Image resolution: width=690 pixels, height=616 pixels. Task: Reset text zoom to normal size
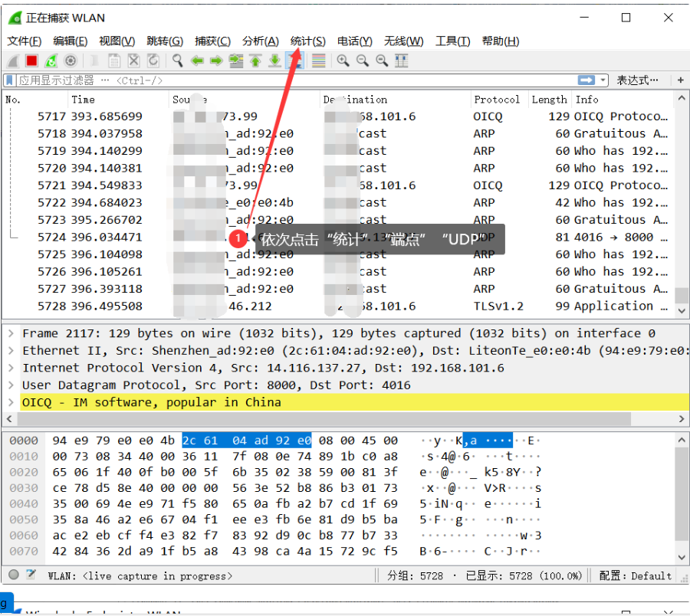382,61
